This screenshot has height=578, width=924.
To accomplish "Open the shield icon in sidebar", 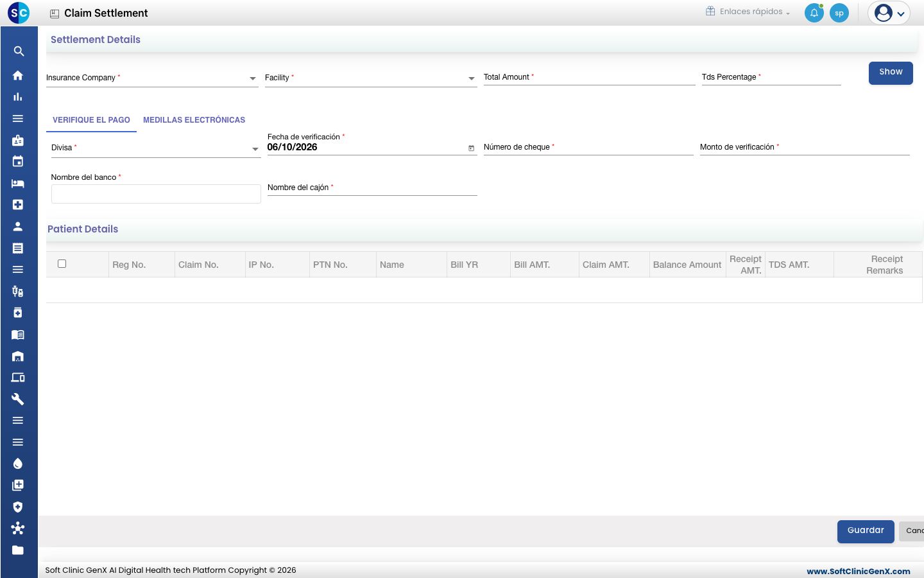I will click(x=18, y=507).
